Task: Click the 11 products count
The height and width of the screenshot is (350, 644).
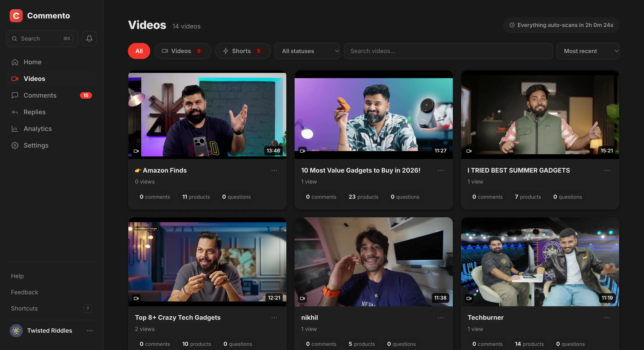Action: [x=196, y=197]
